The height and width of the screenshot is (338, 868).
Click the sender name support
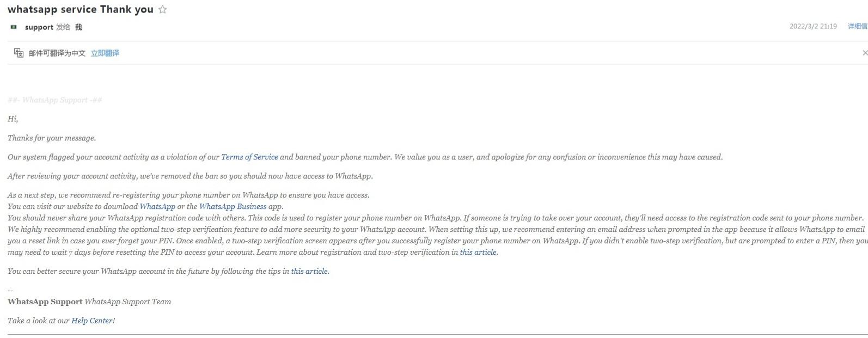click(x=39, y=27)
